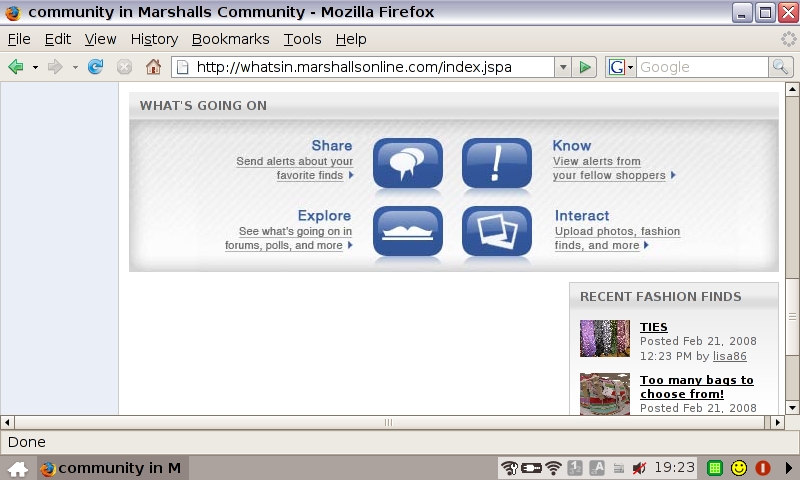Screen dimensions: 800x480
Task: Click the vertical scrollbar thumb
Action: click(792, 316)
